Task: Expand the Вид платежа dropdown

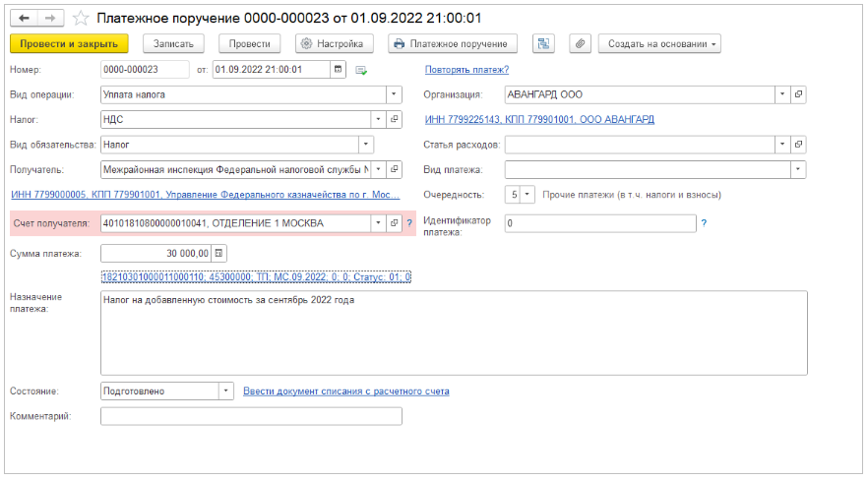Action: pos(798,169)
